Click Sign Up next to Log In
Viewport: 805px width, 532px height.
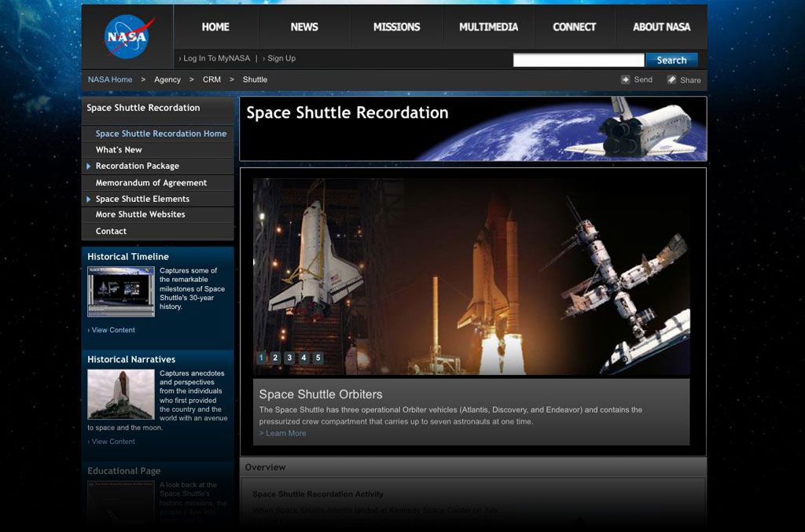pyautogui.click(x=281, y=57)
